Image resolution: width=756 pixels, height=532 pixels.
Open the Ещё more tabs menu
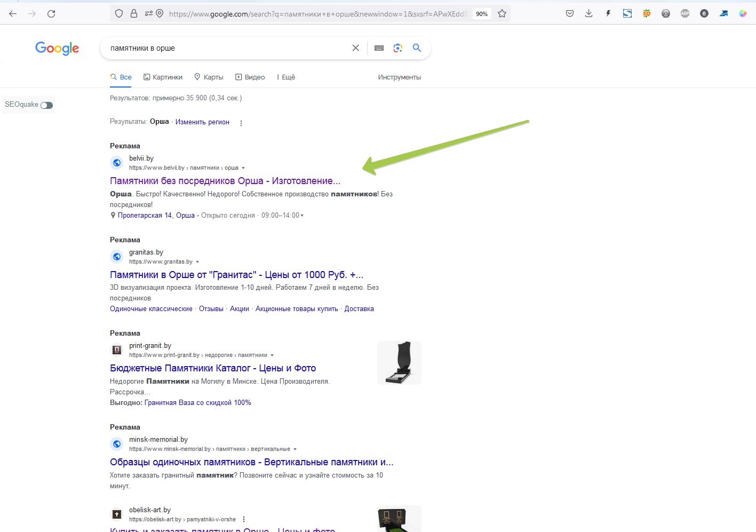point(285,77)
